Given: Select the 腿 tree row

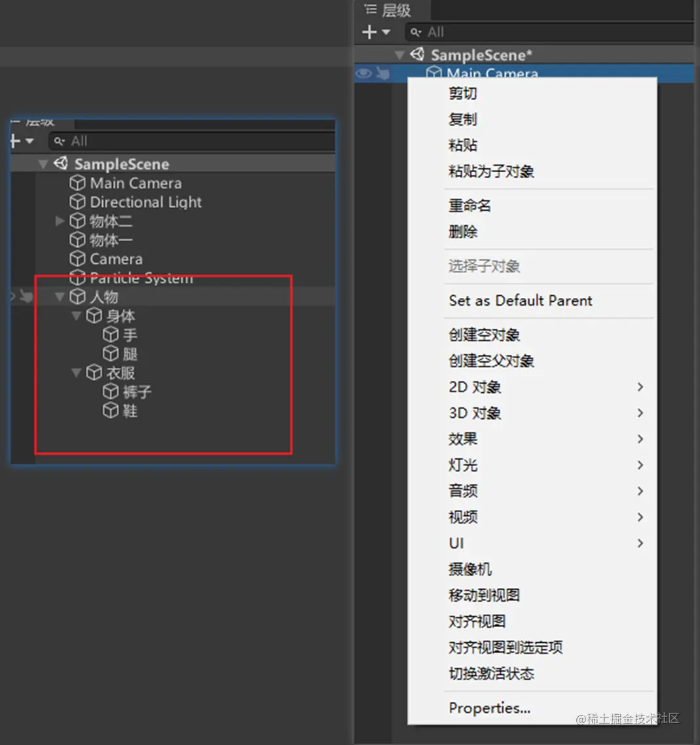Looking at the screenshot, I should [173, 354].
